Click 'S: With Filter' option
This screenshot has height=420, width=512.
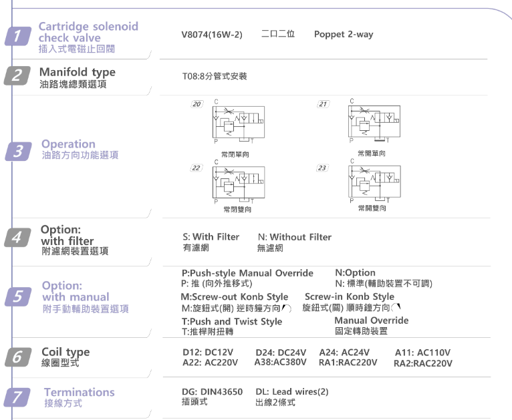[211, 237]
